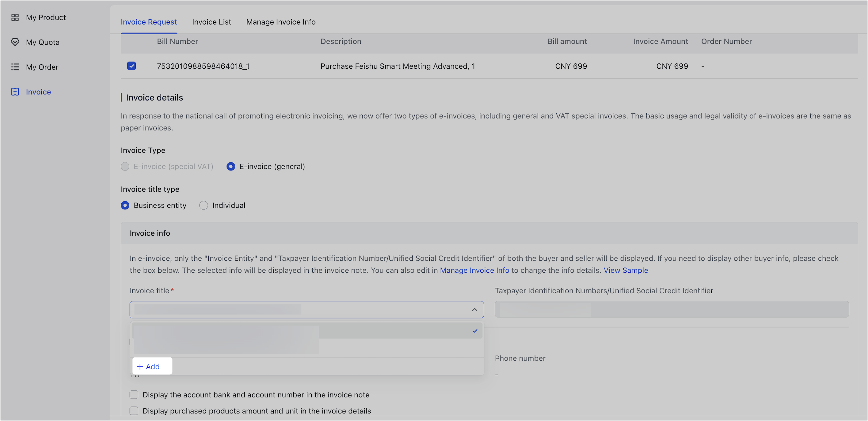The image size is (868, 421).
Task: Choose Individual title type
Action: click(x=204, y=205)
